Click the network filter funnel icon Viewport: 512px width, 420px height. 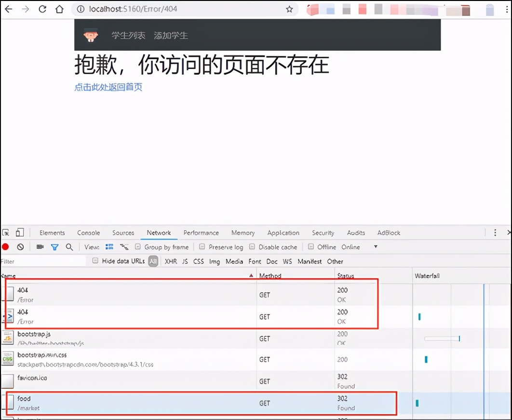pos(54,247)
